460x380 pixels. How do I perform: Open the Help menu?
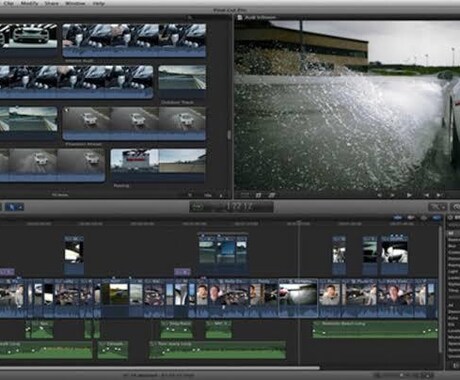98,3
